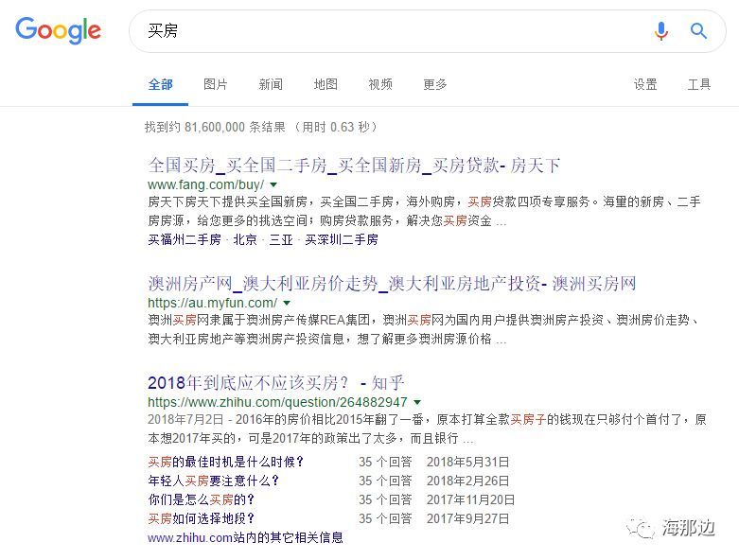The image size is (739, 560).
Task: Click date 2017年9月27日 in answers list
Action: [468, 518]
